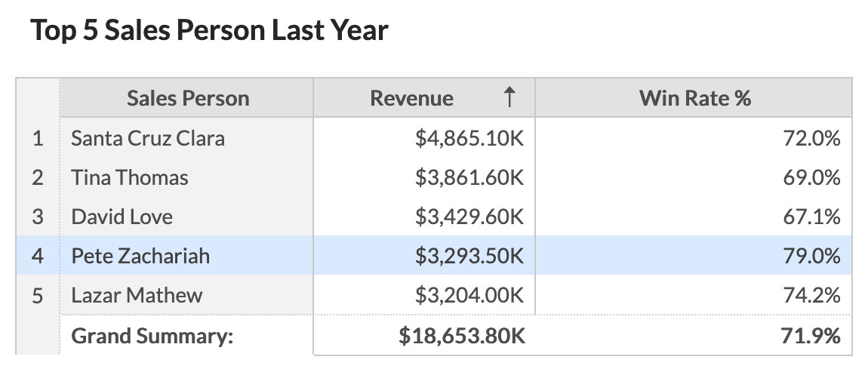Sort by the Sales Person column header

pos(187,98)
